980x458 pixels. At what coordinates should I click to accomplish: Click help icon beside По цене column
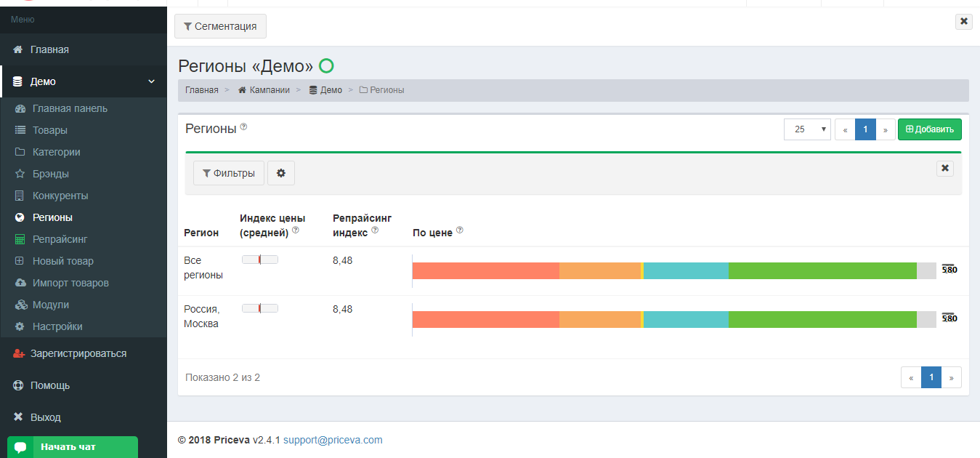coord(460,230)
